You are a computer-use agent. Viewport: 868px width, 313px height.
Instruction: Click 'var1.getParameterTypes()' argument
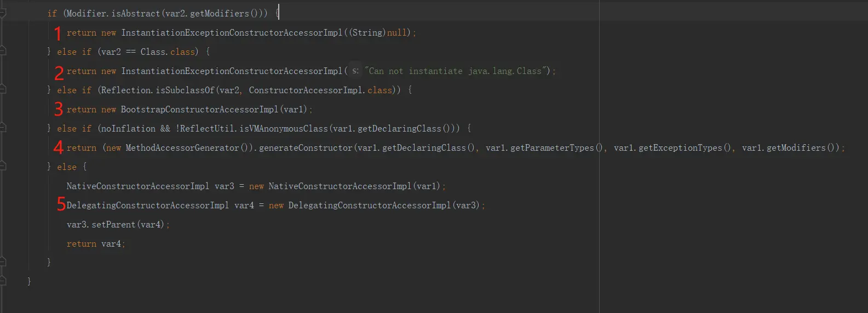tap(544, 148)
